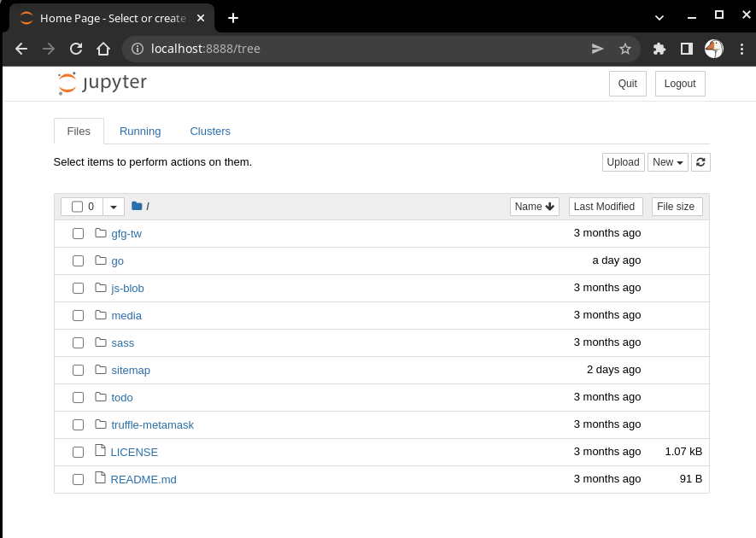The image size is (756, 538).
Task: Sort files by Name
Action: point(535,207)
